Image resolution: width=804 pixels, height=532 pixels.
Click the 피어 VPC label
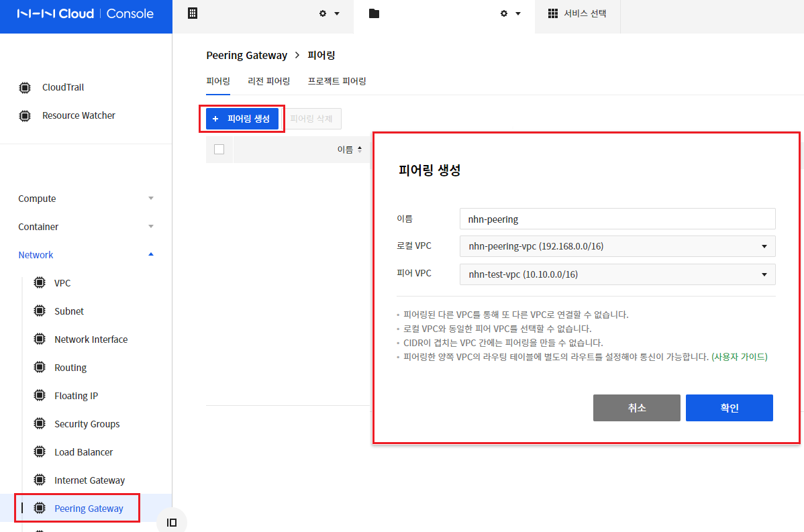pyautogui.click(x=414, y=273)
